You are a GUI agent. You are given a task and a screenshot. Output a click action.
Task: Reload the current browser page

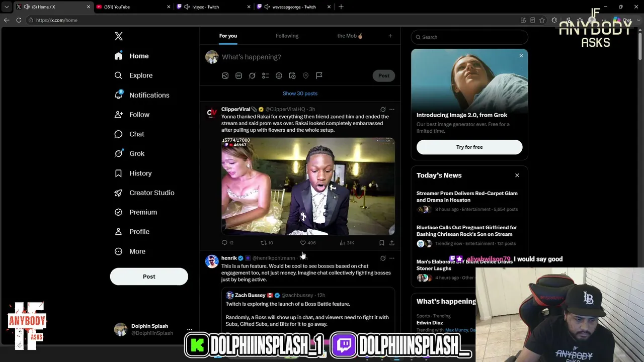(x=19, y=20)
